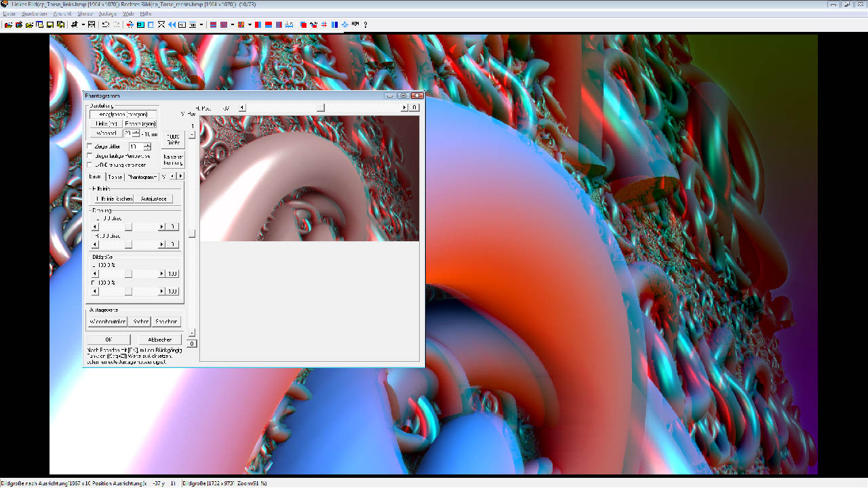Open the Justage menu

tap(108, 14)
